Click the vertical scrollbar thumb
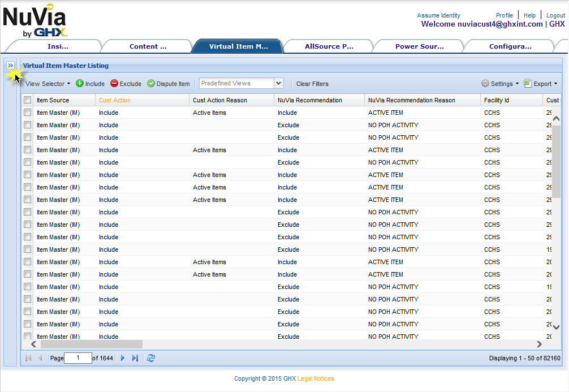 pyautogui.click(x=556, y=162)
